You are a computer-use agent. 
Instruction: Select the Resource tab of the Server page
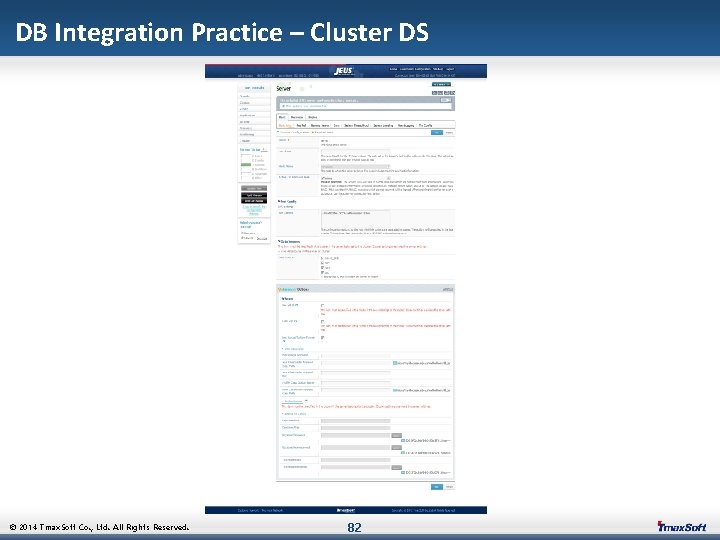click(x=297, y=118)
